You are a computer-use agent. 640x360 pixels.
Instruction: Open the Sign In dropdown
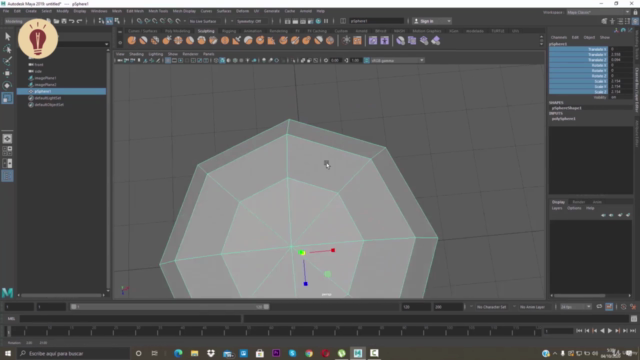tap(432, 21)
